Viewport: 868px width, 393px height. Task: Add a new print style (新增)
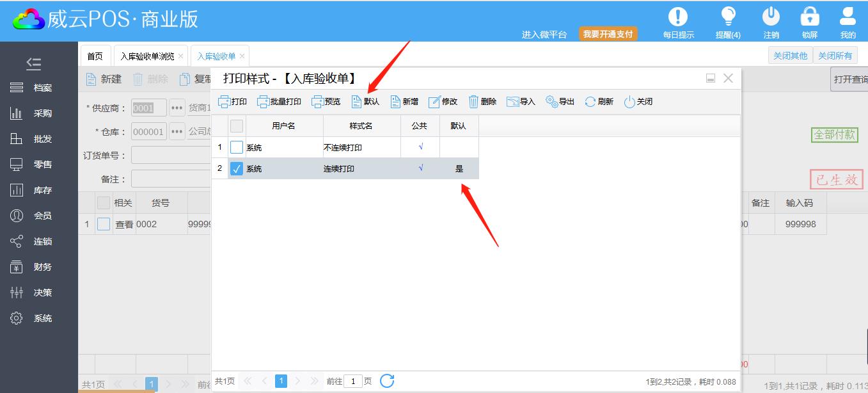point(404,102)
